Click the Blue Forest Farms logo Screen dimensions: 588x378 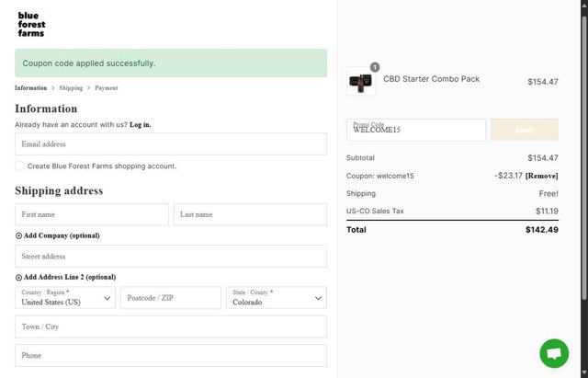point(31,25)
